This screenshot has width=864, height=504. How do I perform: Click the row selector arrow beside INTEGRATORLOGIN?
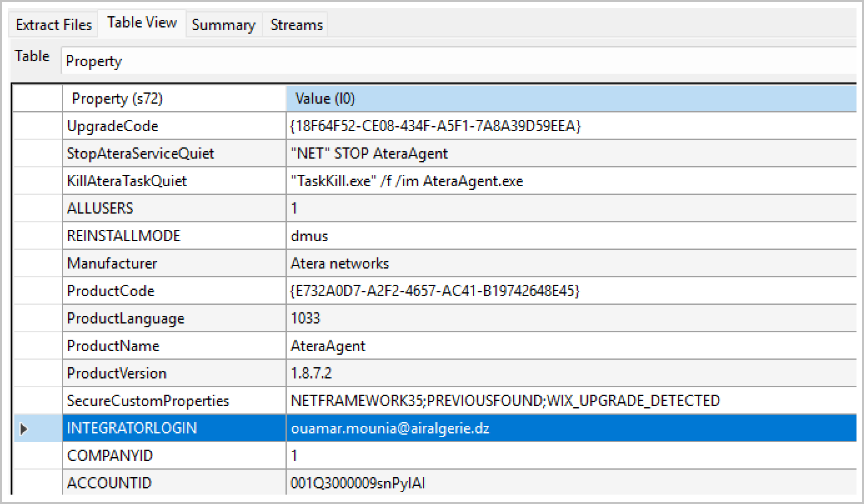click(x=24, y=428)
